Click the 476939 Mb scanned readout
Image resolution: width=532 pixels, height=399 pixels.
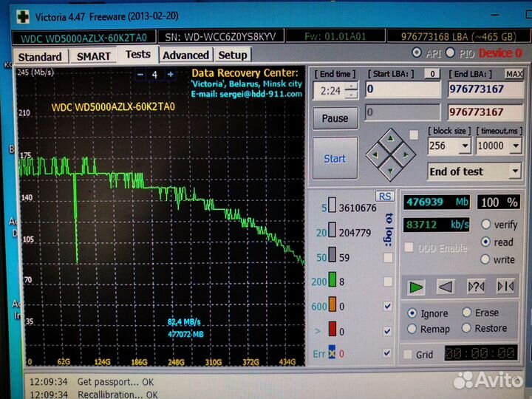[437, 202]
